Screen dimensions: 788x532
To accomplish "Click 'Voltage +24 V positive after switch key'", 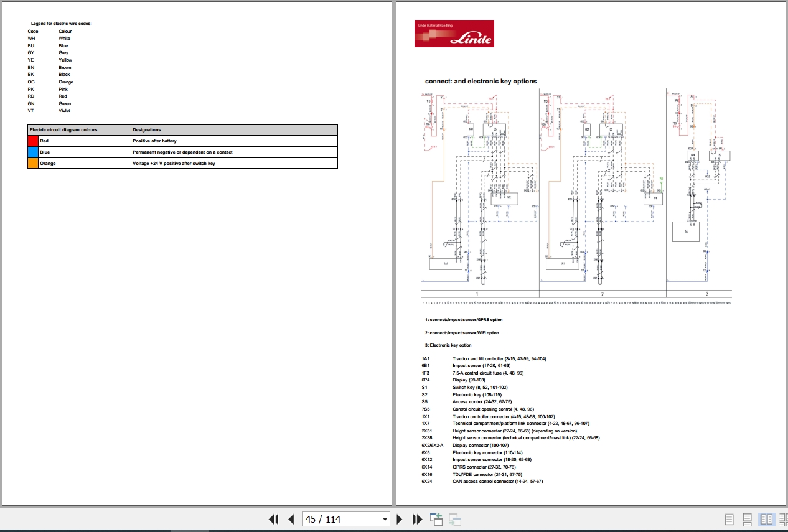I will coord(234,163).
